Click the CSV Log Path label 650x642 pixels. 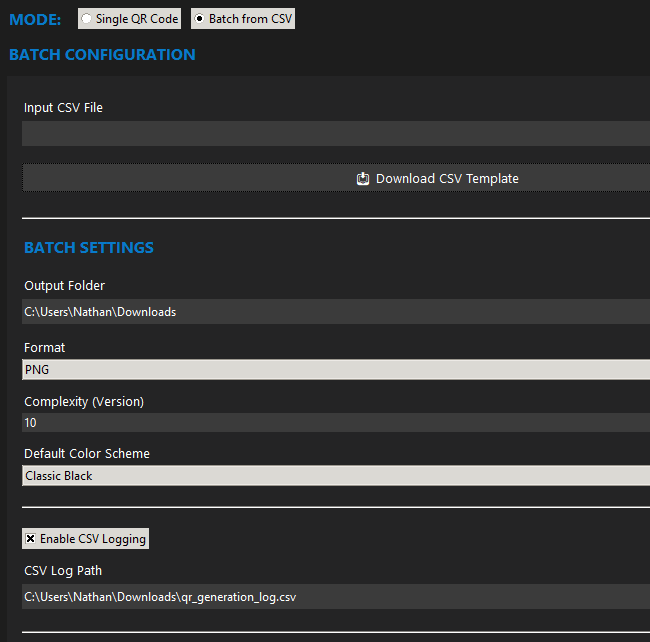63,571
